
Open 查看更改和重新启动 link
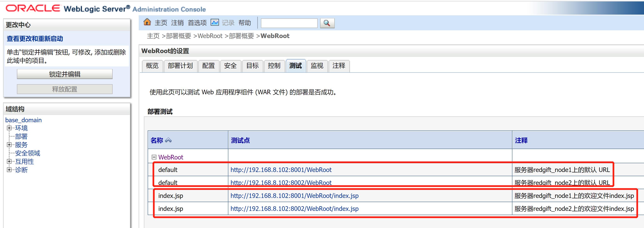click(35, 39)
